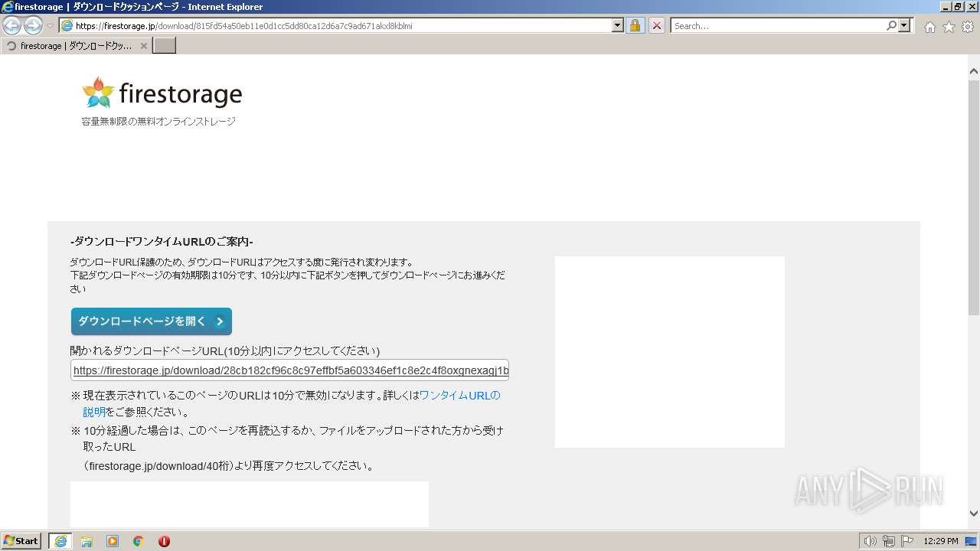Image resolution: width=980 pixels, height=551 pixels.
Task: Click the browser Search box
Action: (x=778, y=25)
